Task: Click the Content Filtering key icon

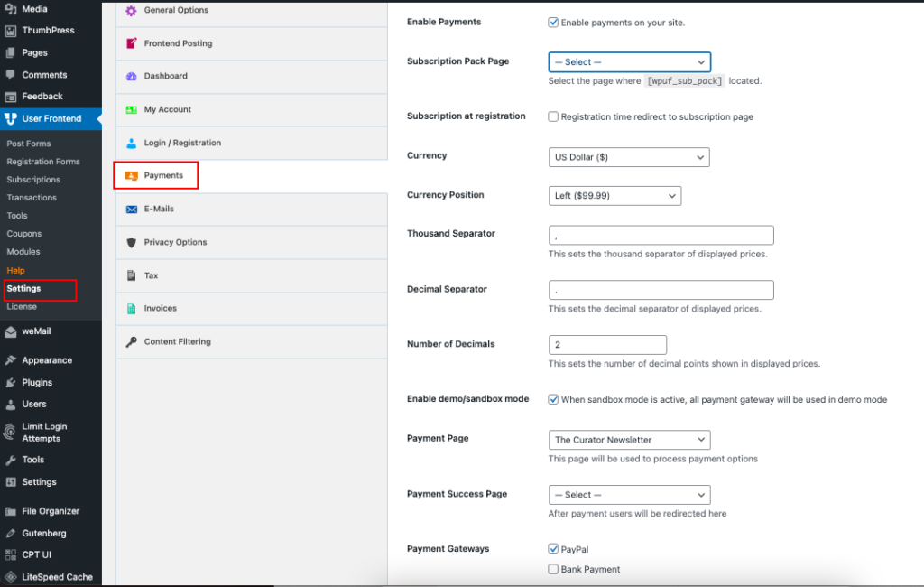Action: [x=132, y=341]
